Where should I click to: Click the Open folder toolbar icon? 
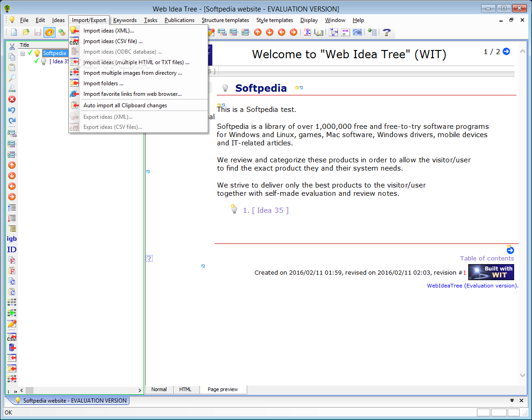pyautogui.click(x=26, y=32)
